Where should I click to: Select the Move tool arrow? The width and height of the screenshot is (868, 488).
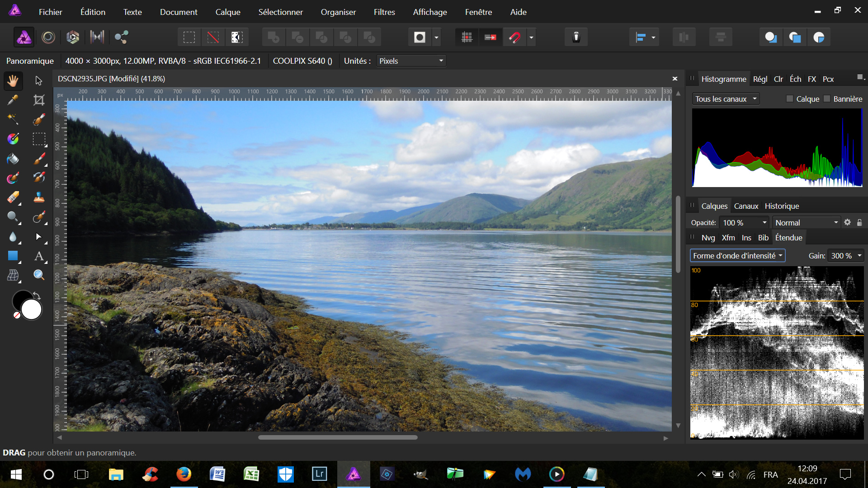click(x=39, y=80)
